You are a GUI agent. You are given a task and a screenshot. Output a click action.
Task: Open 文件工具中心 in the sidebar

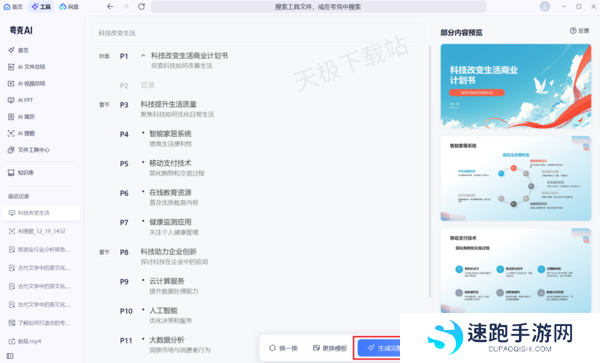click(x=28, y=150)
